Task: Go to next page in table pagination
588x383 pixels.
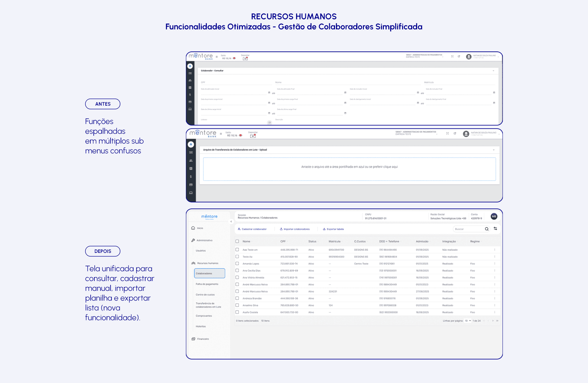Action: (493, 321)
